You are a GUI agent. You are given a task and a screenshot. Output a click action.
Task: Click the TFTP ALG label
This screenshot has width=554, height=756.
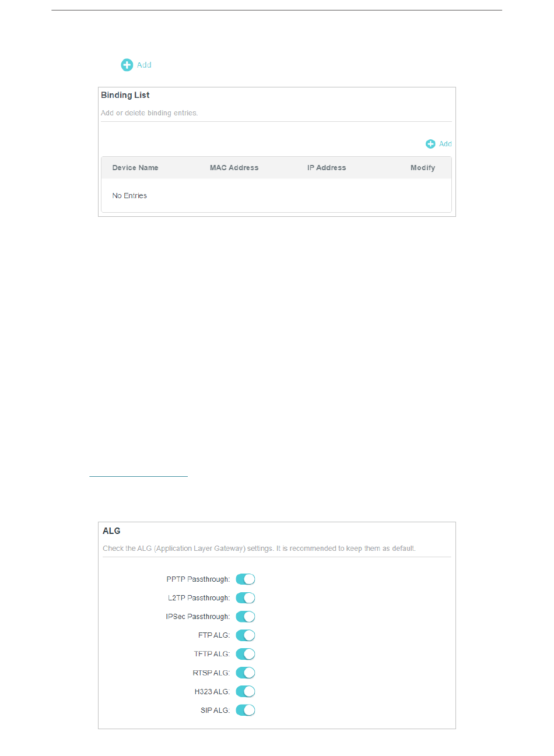[x=212, y=654]
